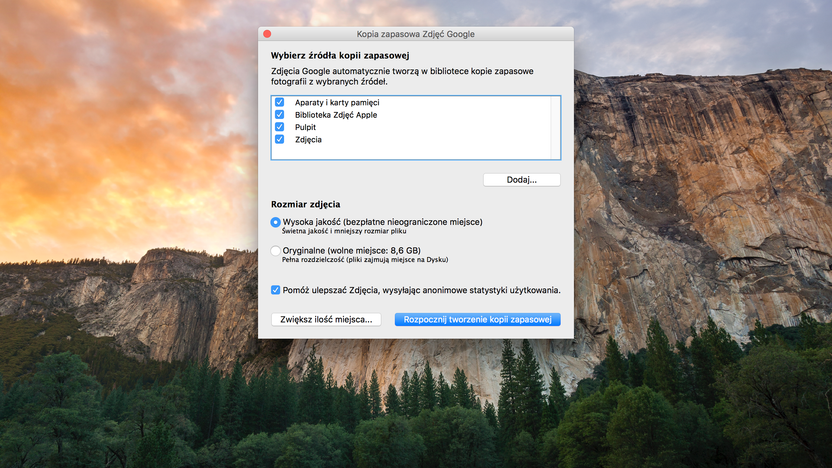Viewport: 832px width, 468px height.
Task: Select the Aparaty i karty pamięci row text
Action: click(x=337, y=102)
